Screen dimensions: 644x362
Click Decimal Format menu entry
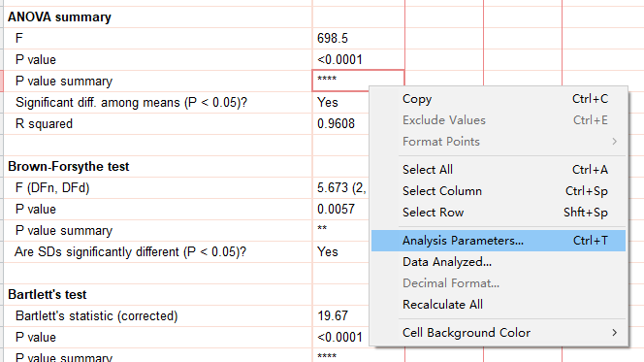pyautogui.click(x=499, y=283)
